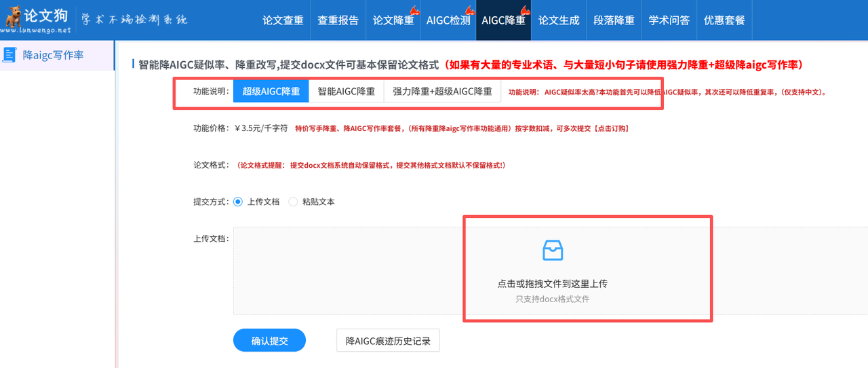Open the 查重报告 nav tab
This screenshot has height=368, width=868.
pos(338,20)
